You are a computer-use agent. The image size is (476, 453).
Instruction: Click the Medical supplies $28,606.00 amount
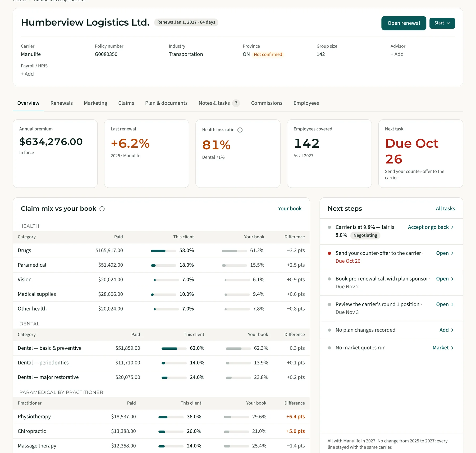pos(111,294)
